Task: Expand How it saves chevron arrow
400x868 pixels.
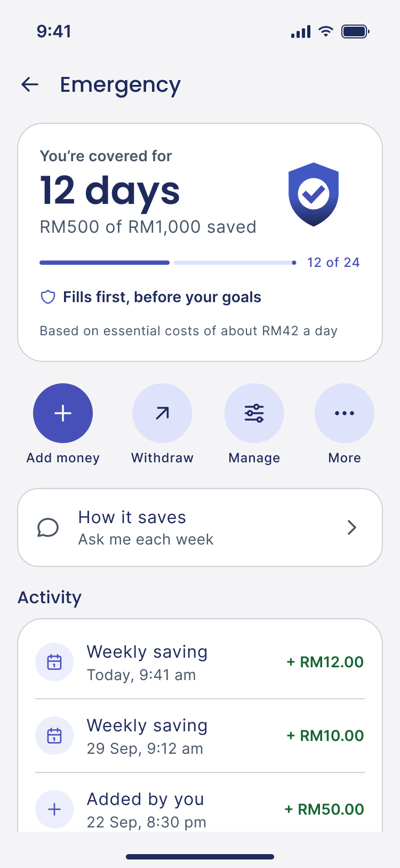Action: point(352,527)
